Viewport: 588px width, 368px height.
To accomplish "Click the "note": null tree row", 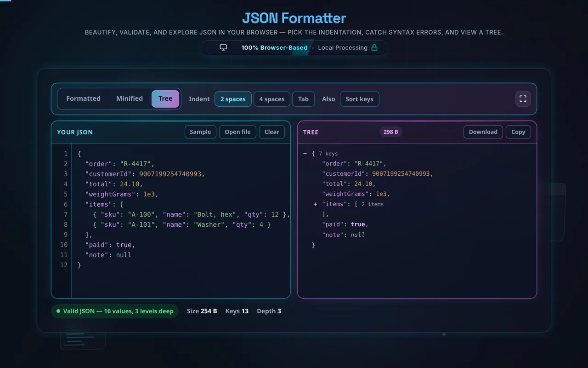I will (343, 235).
